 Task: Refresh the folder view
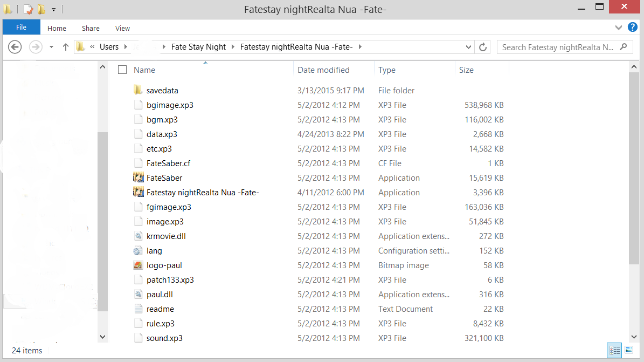(483, 47)
